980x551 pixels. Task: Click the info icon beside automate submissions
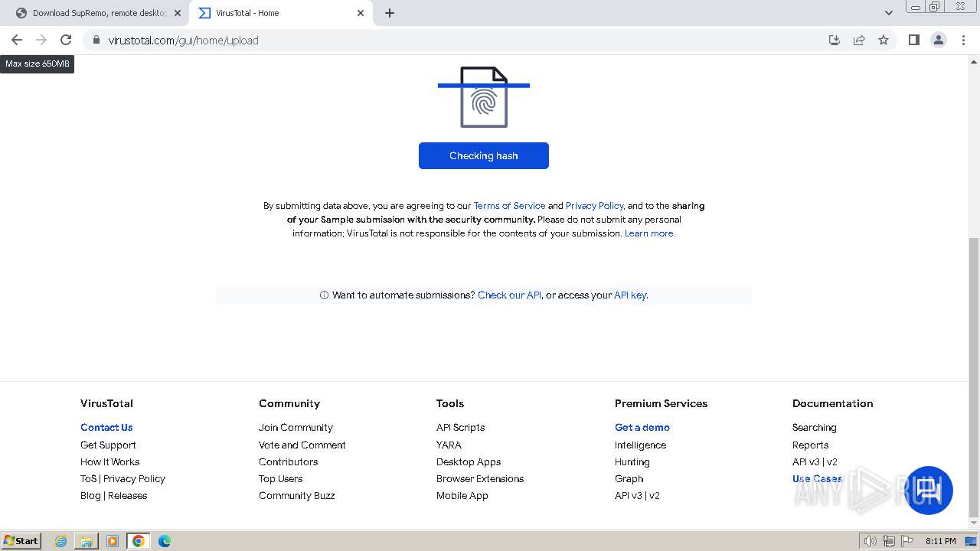coord(324,295)
